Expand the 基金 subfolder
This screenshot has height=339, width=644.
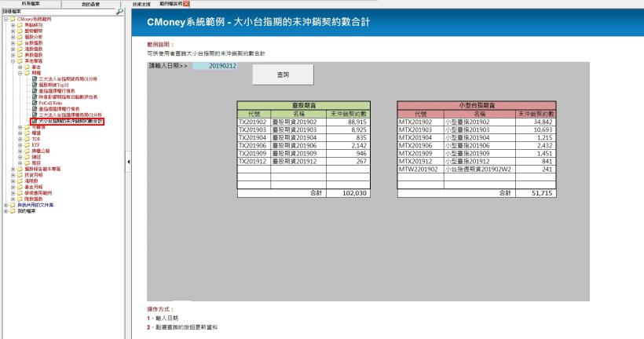click(x=20, y=67)
